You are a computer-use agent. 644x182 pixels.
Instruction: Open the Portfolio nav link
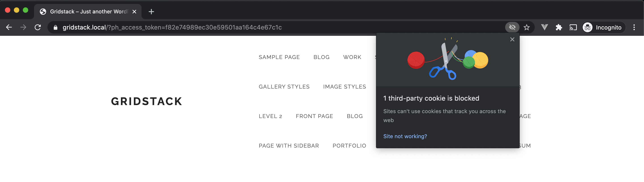[x=349, y=146]
